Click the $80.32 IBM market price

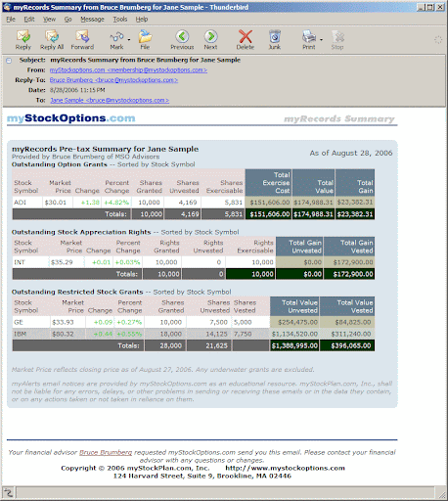tap(63, 334)
